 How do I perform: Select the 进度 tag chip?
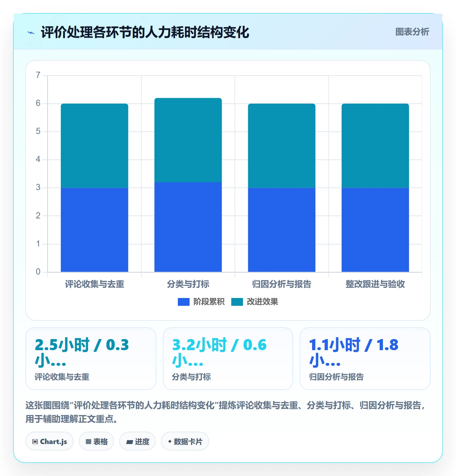tap(137, 441)
